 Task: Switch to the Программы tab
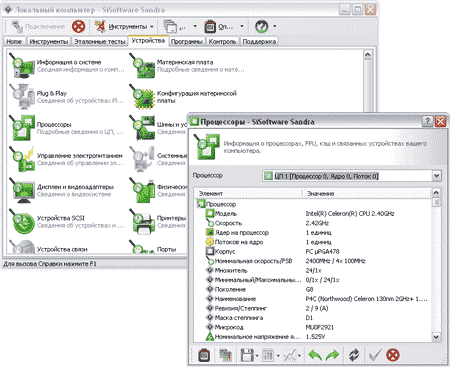point(187,41)
